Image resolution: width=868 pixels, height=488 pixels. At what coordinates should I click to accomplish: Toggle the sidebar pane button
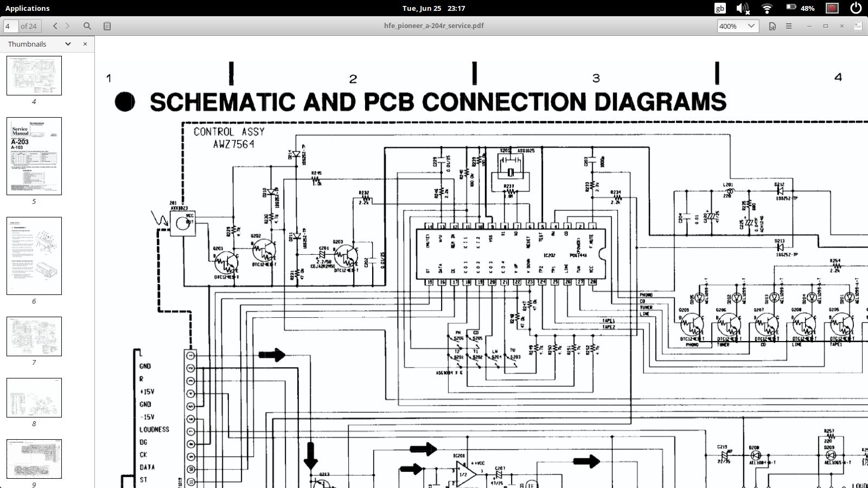click(107, 25)
